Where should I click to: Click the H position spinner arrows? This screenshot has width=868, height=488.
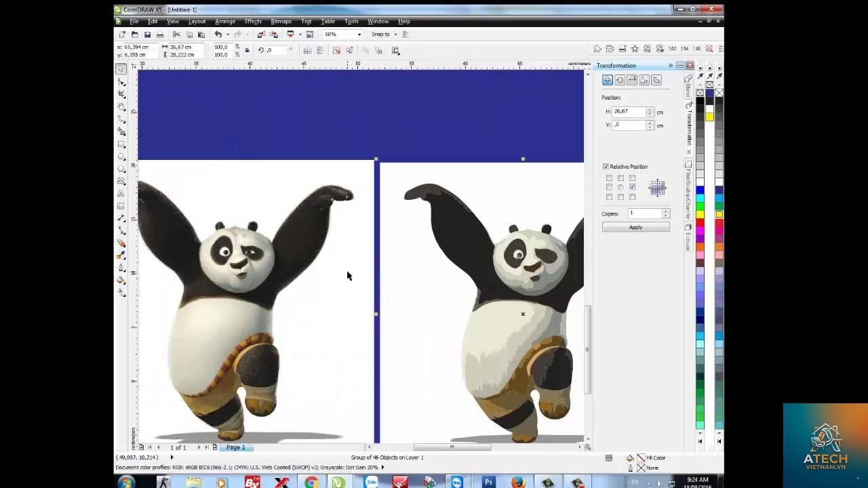point(650,111)
